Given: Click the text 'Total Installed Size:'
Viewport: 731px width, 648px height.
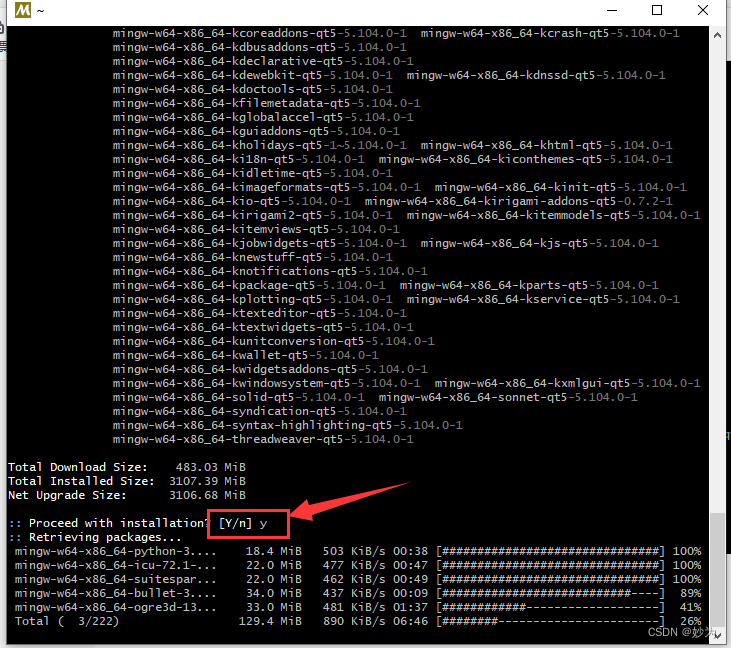Looking at the screenshot, I should point(81,481).
